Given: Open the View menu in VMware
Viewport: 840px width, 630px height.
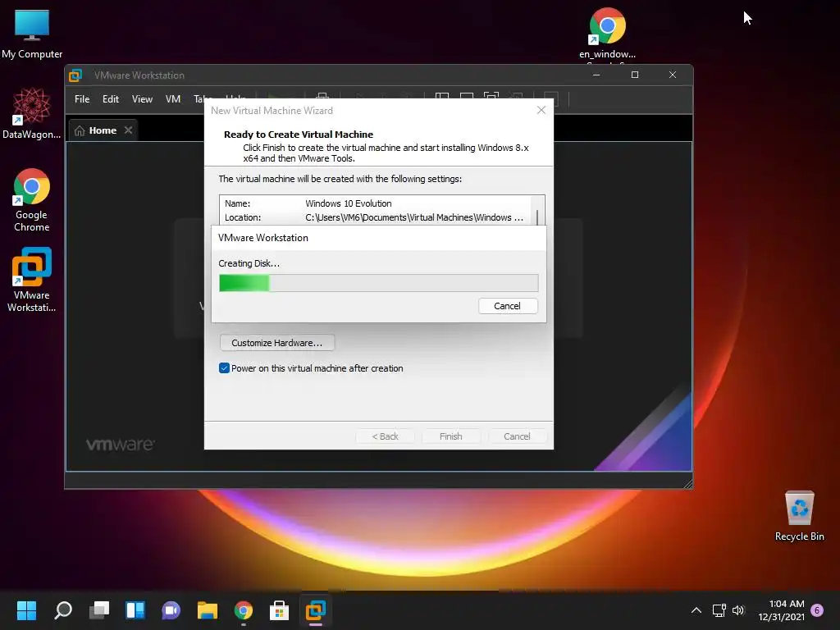Looking at the screenshot, I should point(143,99).
